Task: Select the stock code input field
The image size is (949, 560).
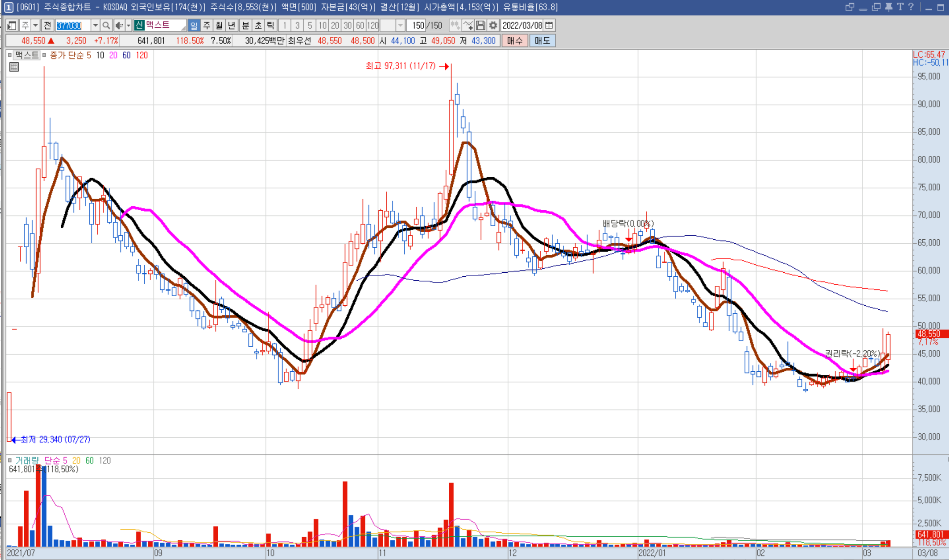Action: [x=73, y=26]
